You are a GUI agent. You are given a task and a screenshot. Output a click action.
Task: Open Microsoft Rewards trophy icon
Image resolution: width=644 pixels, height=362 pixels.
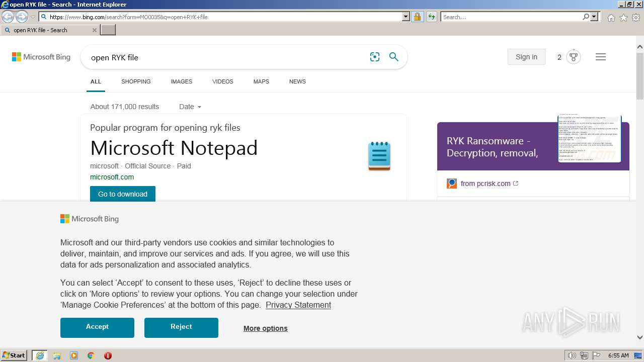[x=573, y=57]
